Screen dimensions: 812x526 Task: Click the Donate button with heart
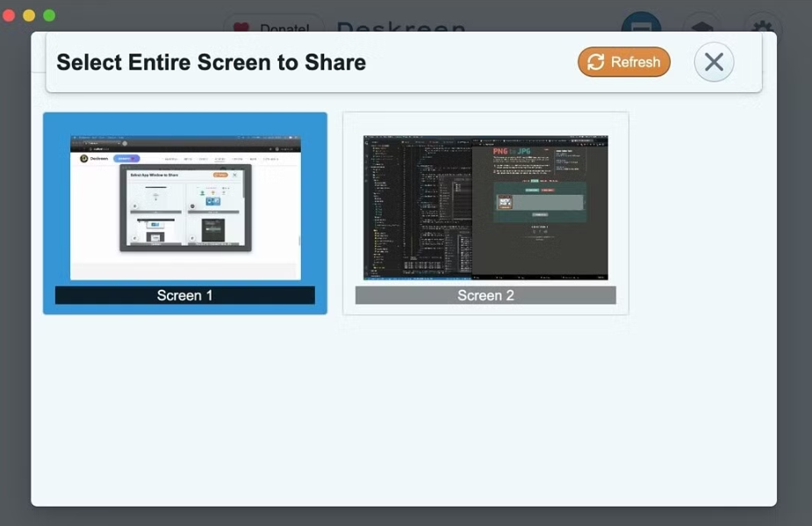coord(274,25)
